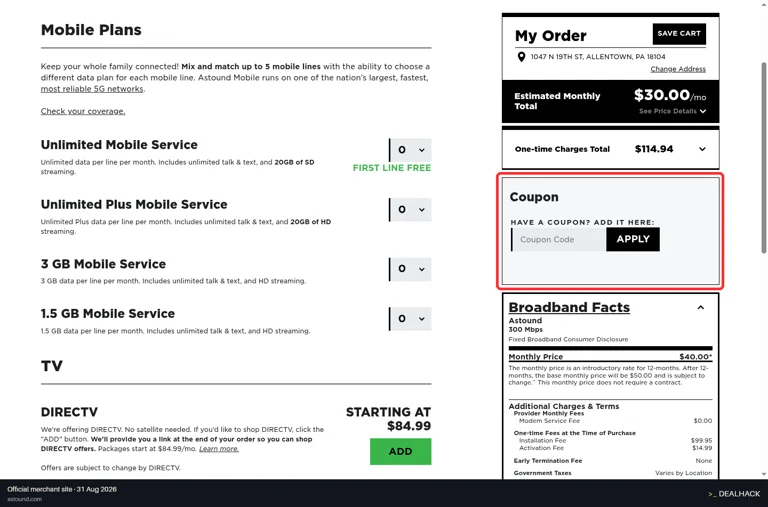
Task: Click the 1.5 GB Mobile Service heading
Action: pos(108,314)
